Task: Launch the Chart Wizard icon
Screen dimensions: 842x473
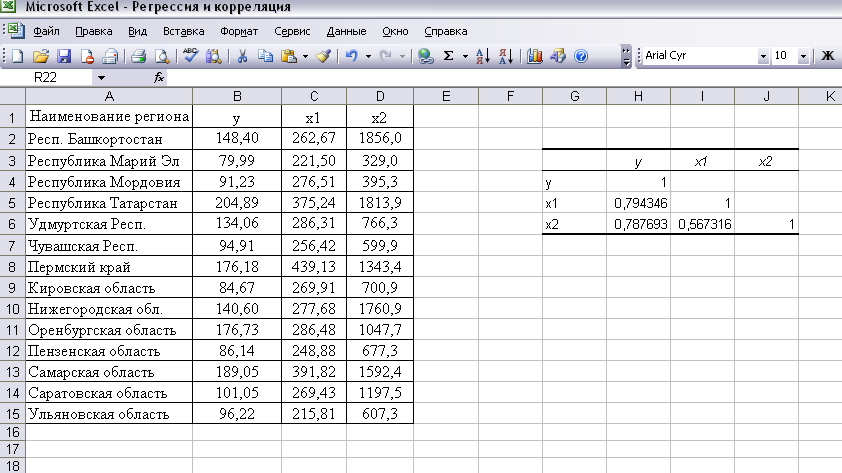Action: pyautogui.click(x=534, y=56)
